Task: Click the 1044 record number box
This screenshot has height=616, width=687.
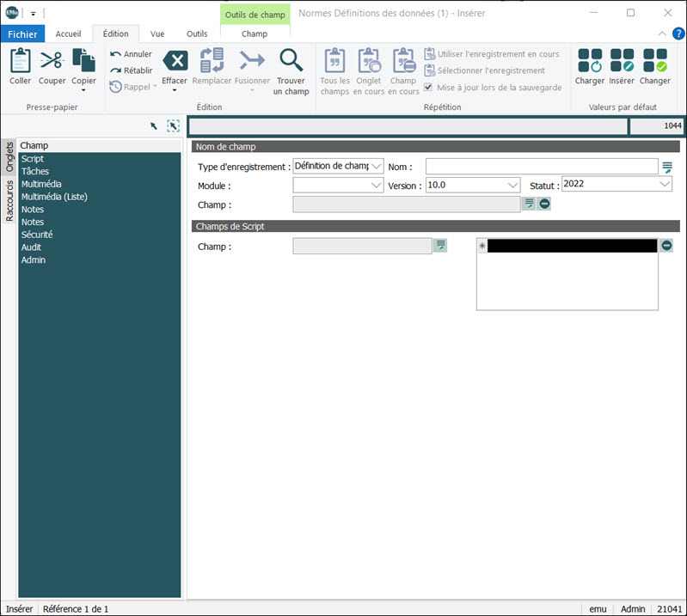Action: (656, 126)
